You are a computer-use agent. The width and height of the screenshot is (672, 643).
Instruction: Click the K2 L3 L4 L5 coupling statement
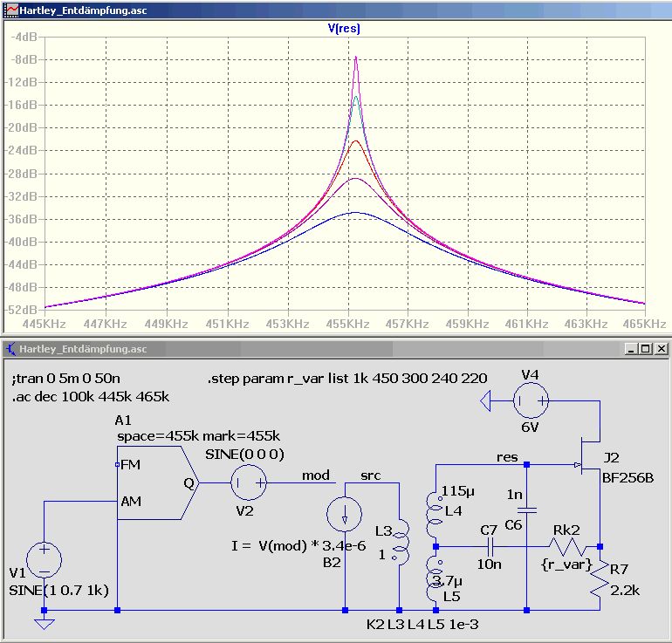(422, 625)
